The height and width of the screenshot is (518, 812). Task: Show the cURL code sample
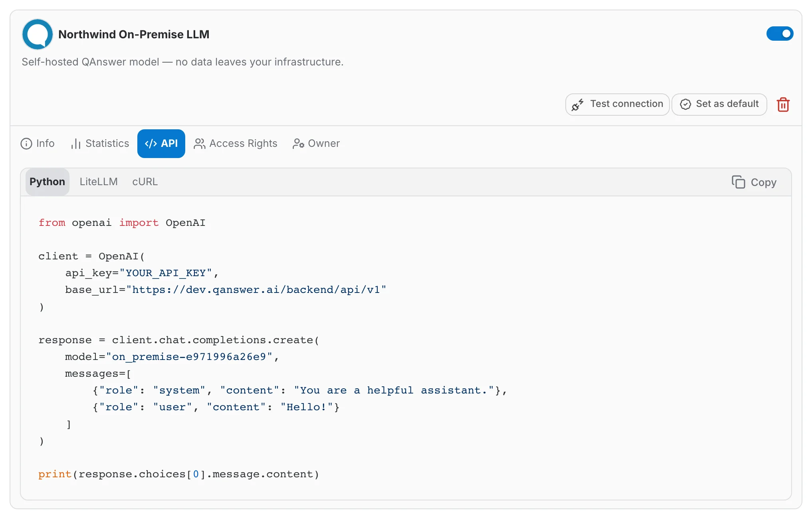[x=145, y=182]
